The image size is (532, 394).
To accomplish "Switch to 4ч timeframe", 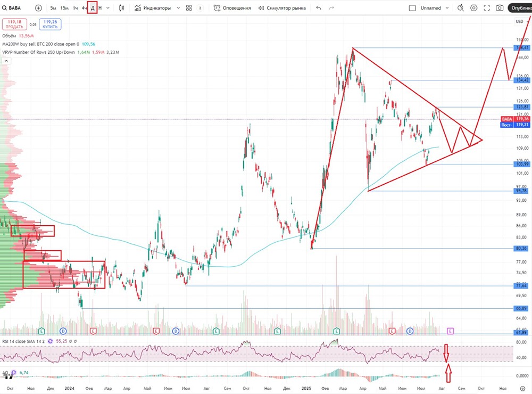I will click(x=84, y=8).
